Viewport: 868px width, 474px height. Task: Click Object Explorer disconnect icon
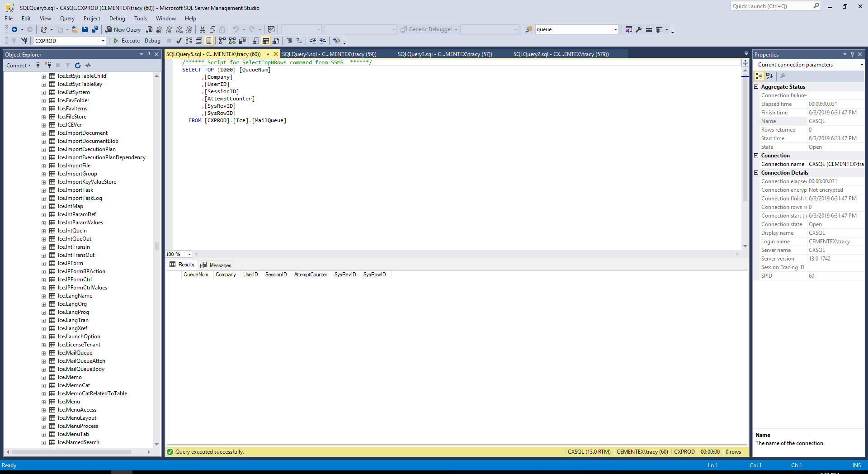[x=48, y=66]
